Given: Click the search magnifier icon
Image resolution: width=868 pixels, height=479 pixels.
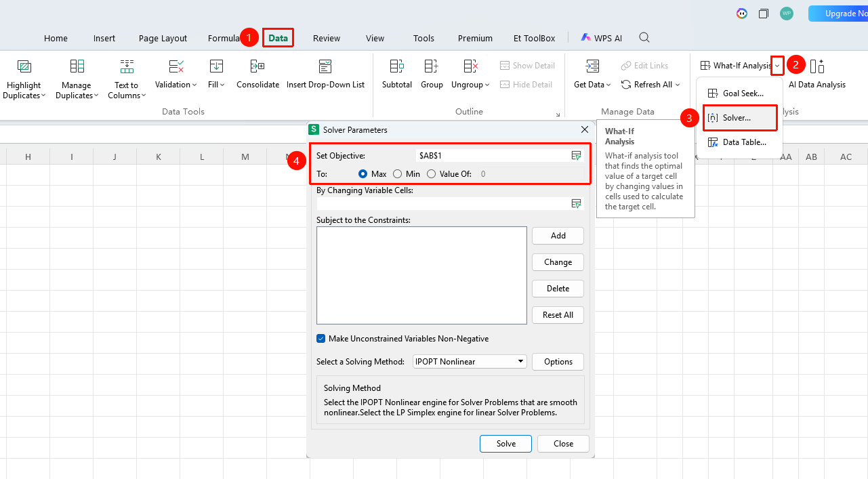Looking at the screenshot, I should 644,38.
